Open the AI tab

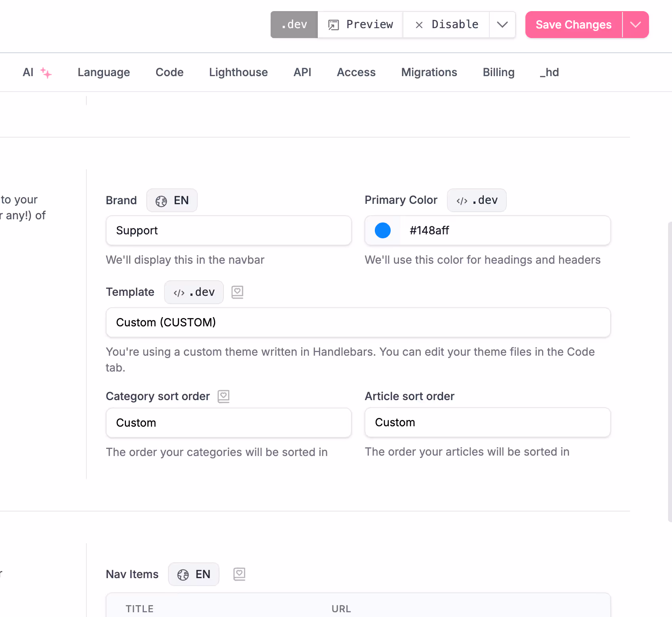click(x=37, y=72)
